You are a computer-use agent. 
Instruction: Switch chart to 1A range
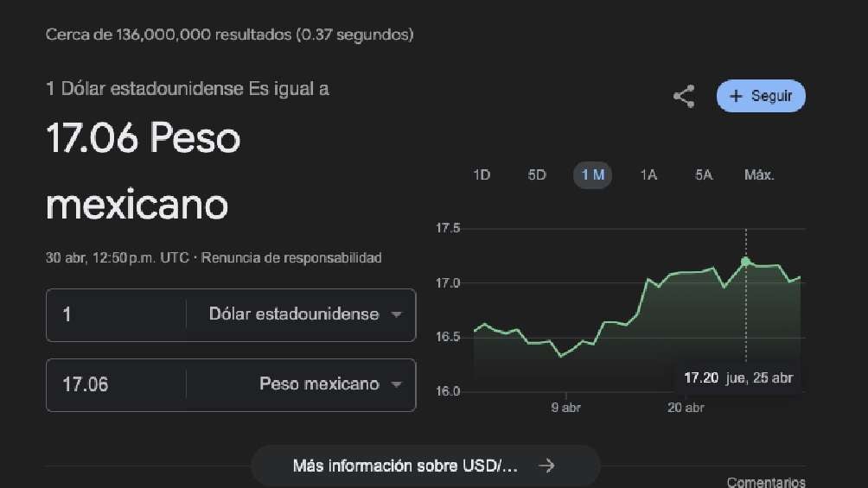click(x=648, y=175)
